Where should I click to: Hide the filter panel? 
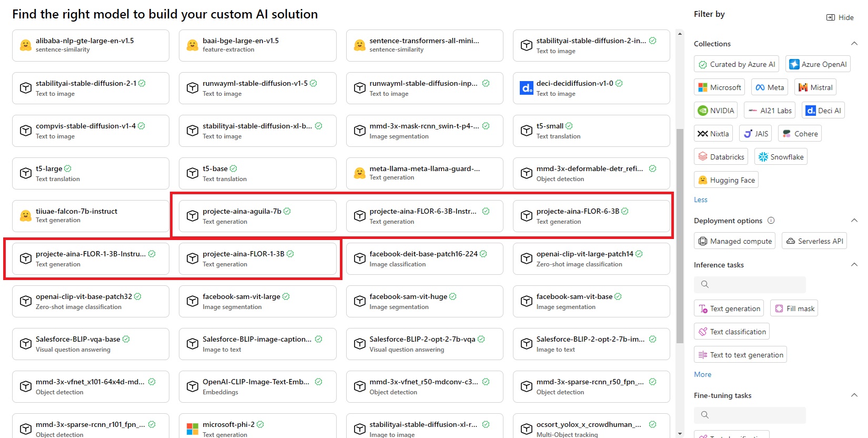[x=840, y=17]
